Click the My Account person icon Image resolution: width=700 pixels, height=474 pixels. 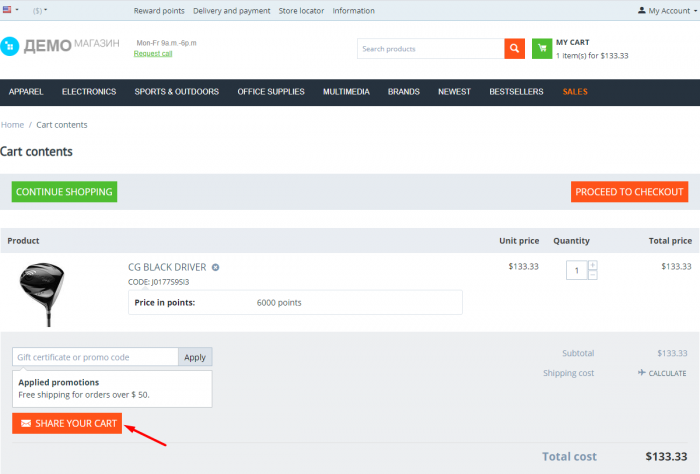pos(642,10)
